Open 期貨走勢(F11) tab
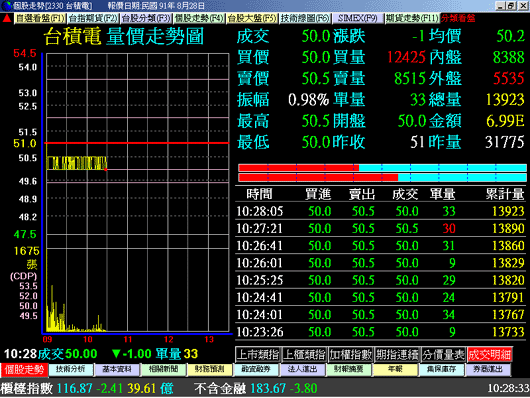The width and height of the screenshot is (530, 398). click(x=412, y=18)
